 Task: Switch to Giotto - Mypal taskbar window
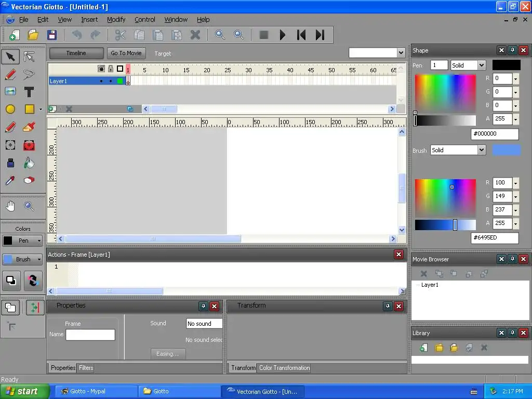coord(96,391)
